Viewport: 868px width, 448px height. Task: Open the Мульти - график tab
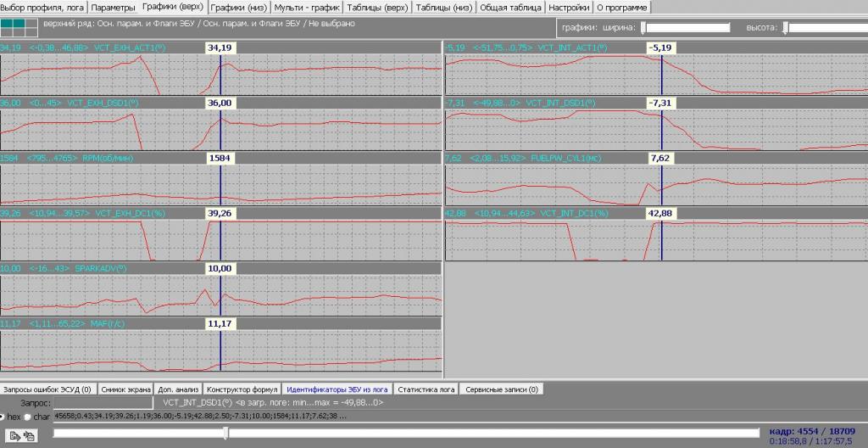tap(307, 8)
